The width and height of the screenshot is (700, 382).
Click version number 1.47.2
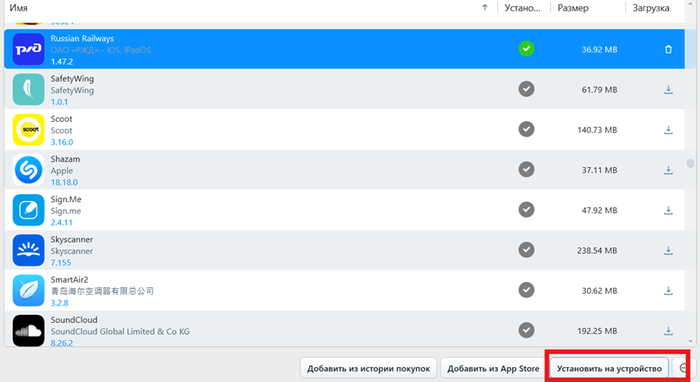[x=62, y=62]
